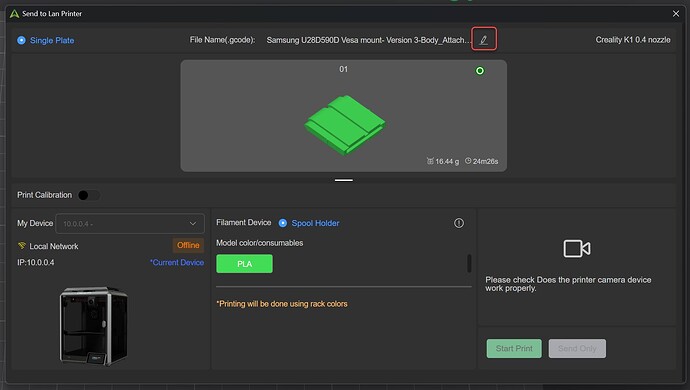Click the Local Network wifi icon
690x390 pixels.
click(x=22, y=246)
